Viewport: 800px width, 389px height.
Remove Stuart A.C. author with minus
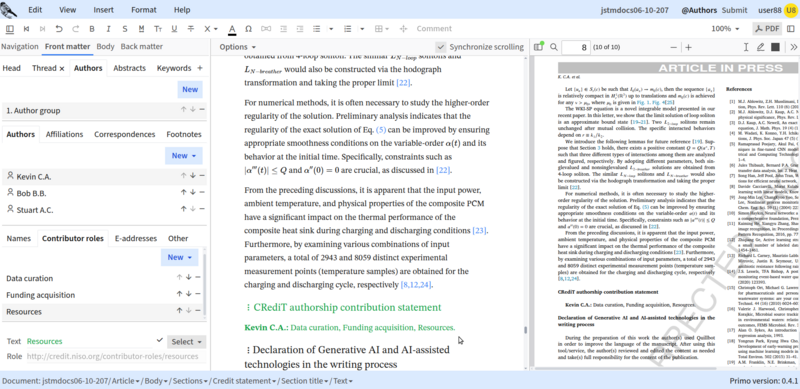pyautogui.click(x=202, y=209)
